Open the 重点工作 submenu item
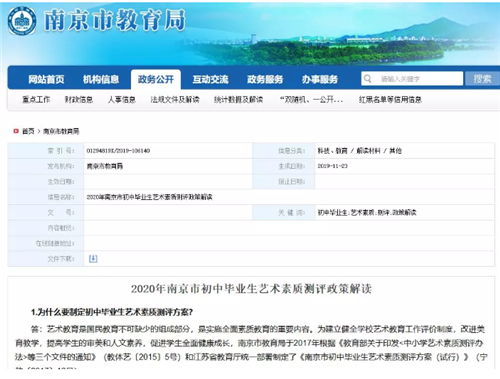The image size is (500, 379). (36, 99)
